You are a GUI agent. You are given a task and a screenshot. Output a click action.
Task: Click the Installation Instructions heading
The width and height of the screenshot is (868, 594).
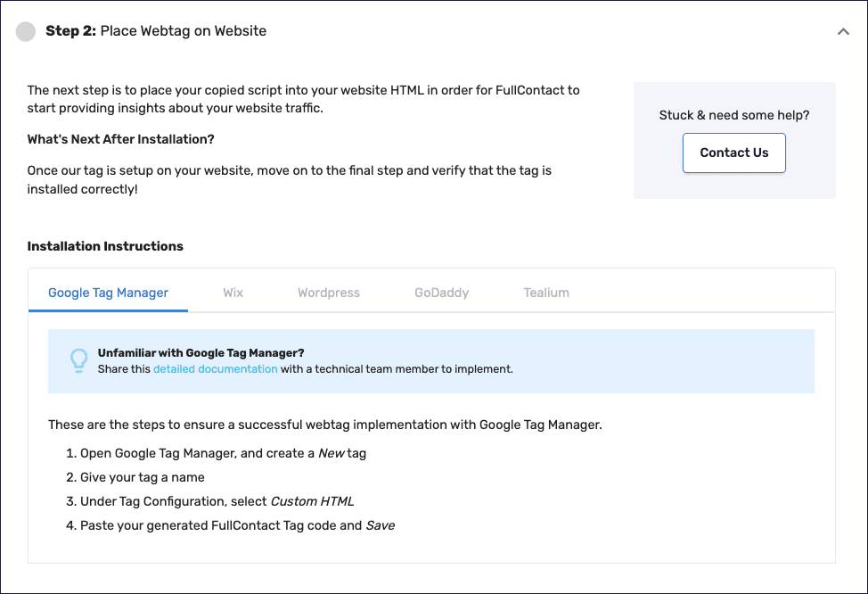point(104,246)
